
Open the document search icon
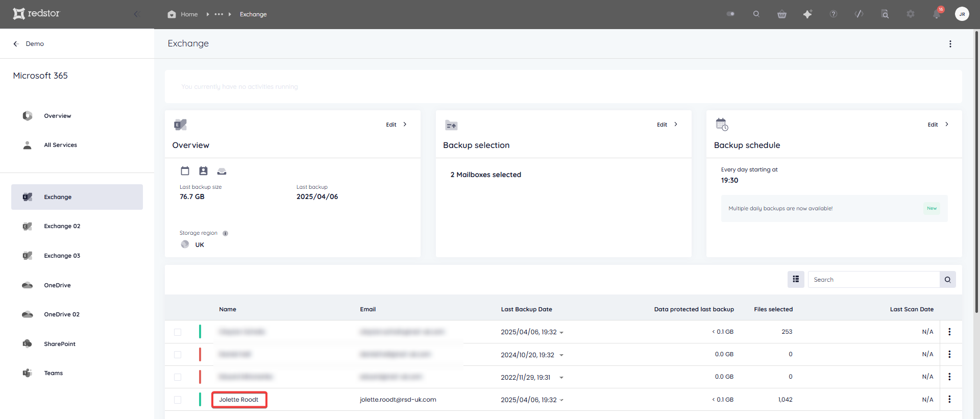pos(885,14)
